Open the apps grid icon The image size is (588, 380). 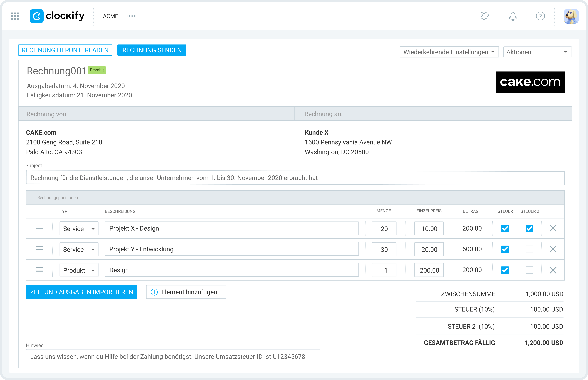[15, 16]
